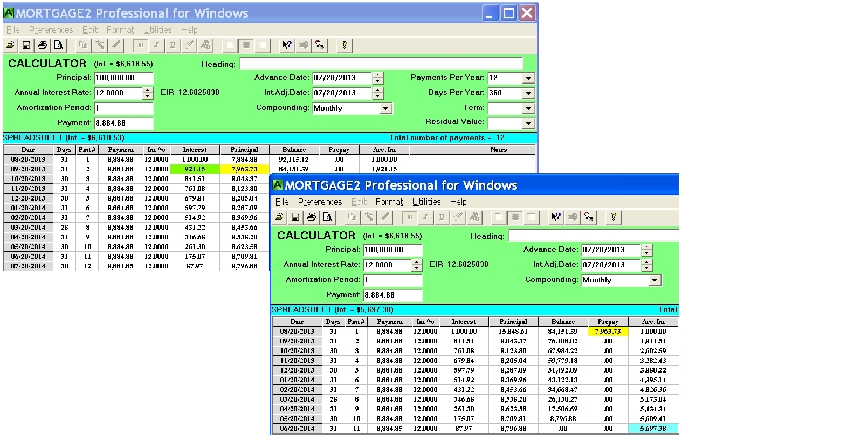Screen dimensions: 868x441
Task: Expand the Payments Per Year dropdown
Action: 528,78
